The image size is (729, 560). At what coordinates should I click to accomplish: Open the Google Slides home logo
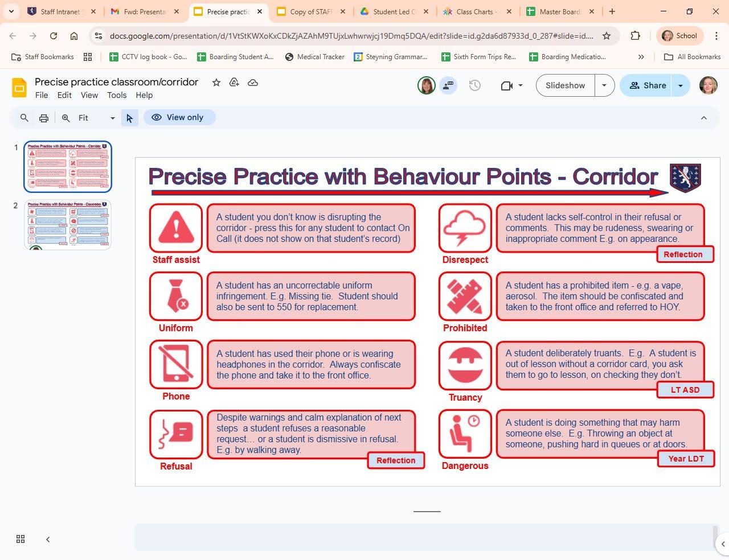19,88
